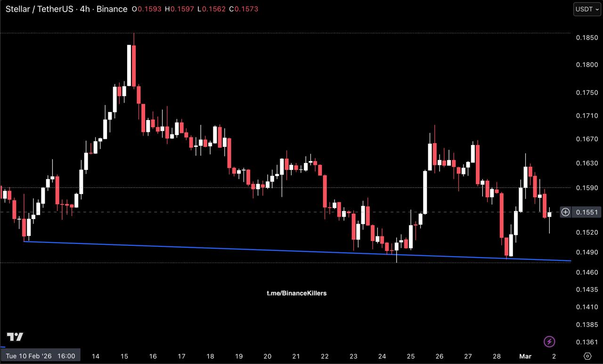Click the 21 date on the time axis
This screenshot has height=364, width=603.
coord(296,356)
